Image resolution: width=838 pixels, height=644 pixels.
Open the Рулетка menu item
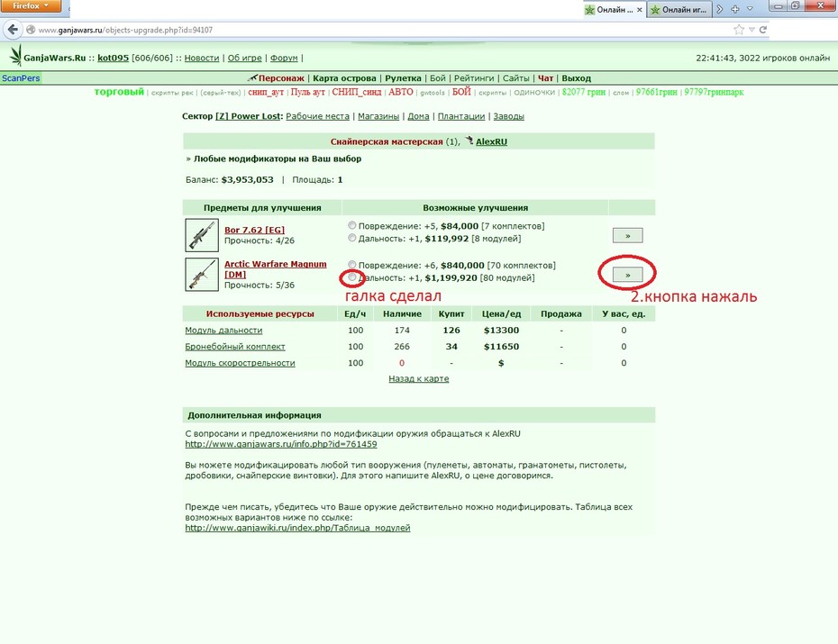point(403,78)
